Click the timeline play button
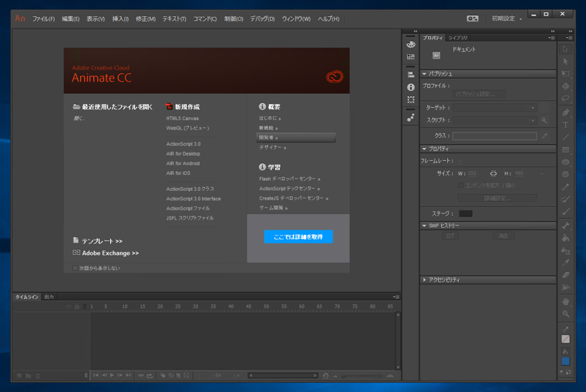 tap(112, 375)
